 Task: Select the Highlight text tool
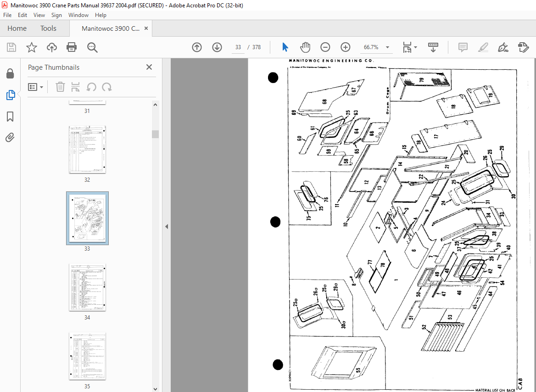click(x=483, y=47)
